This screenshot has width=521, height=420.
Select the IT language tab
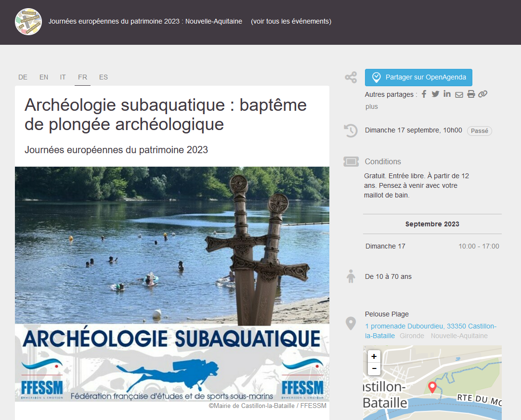point(63,77)
